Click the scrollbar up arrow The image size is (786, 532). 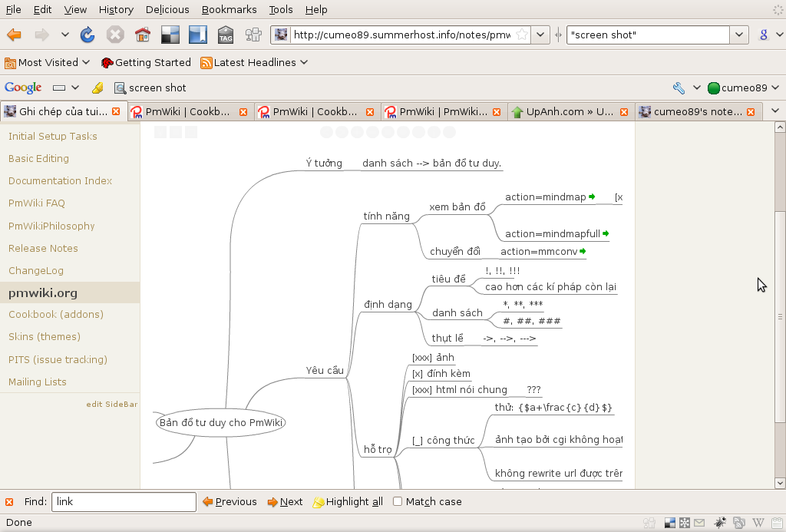pyautogui.click(x=780, y=127)
